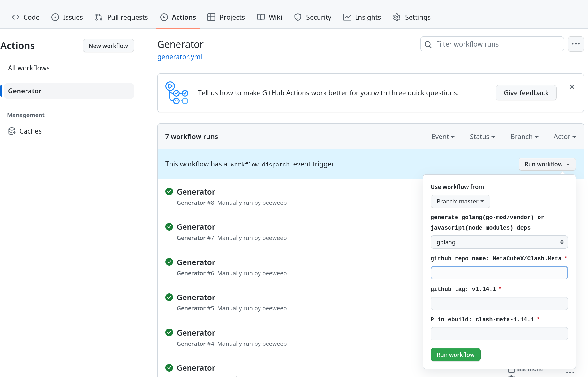This screenshot has height=377, width=588.
Task: Open the Code tab
Action: coord(26,17)
